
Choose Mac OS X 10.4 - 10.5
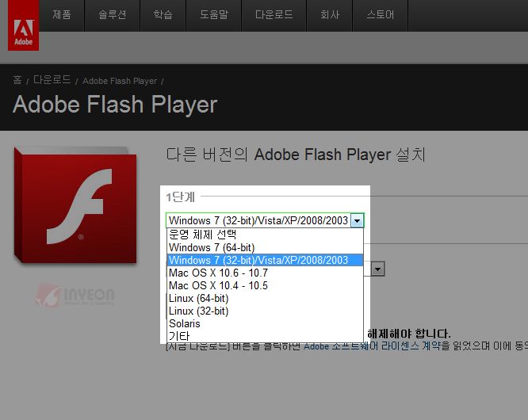(265, 285)
